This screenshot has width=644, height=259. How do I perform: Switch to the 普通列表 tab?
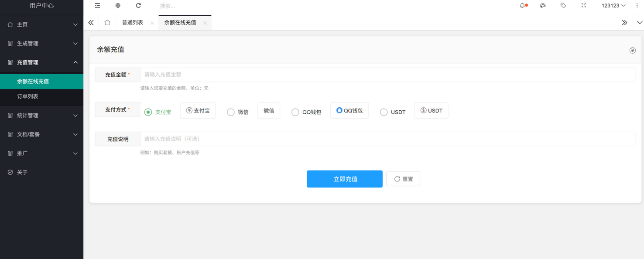pyautogui.click(x=133, y=22)
